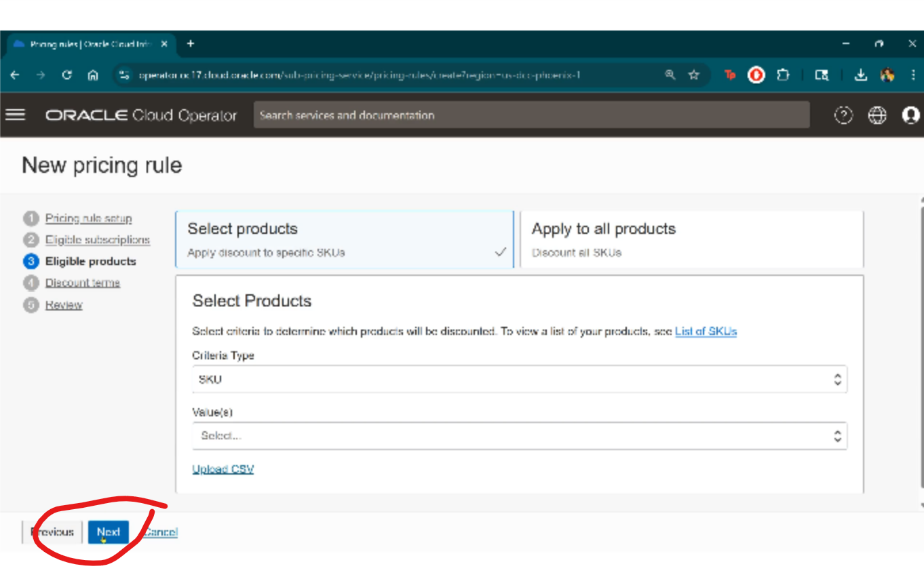Select the 'Select products' option card
Viewport: 924px width, 579px height.
click(345, 239)
